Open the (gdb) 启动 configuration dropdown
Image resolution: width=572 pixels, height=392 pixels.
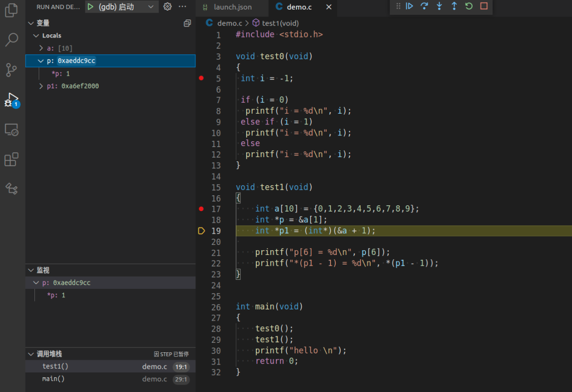click(121, 7)
